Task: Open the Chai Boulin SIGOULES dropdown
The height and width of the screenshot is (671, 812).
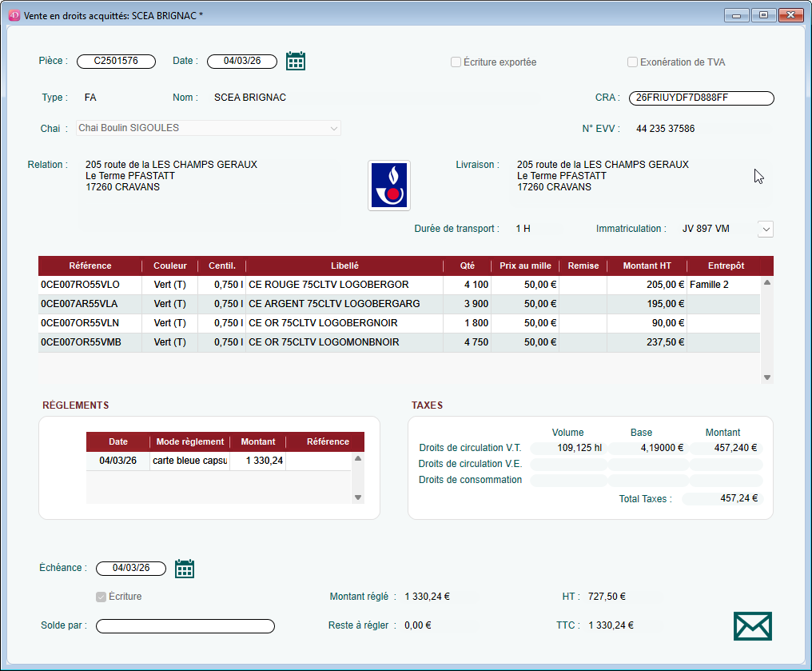Action: 333,128
